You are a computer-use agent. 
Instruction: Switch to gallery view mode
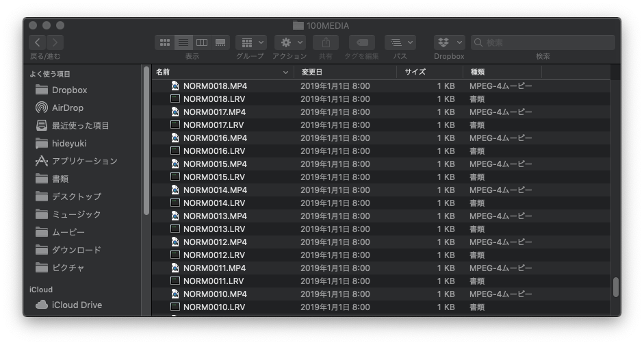coord(220,42)
